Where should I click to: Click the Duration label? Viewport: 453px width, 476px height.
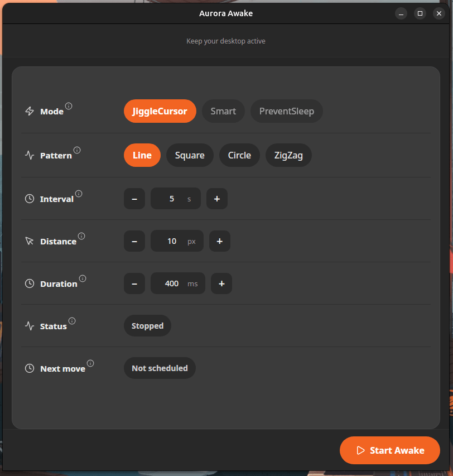point(59,284)
